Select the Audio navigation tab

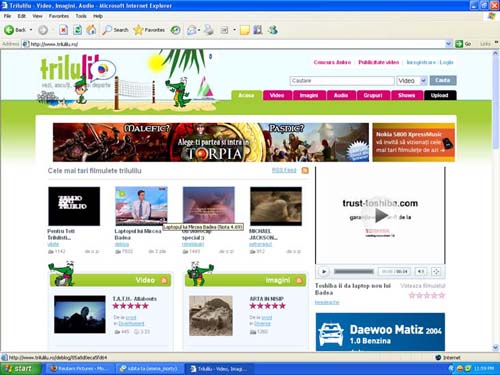coord(341,95)
